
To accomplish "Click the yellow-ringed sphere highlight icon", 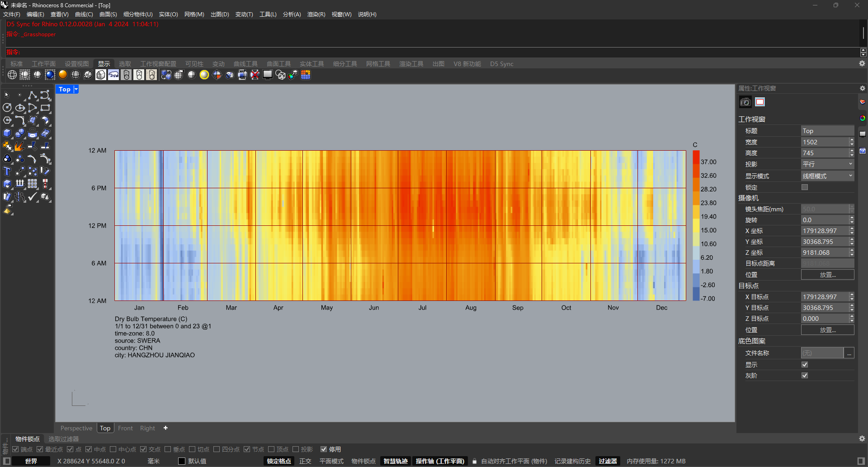I will coord(204,75).
